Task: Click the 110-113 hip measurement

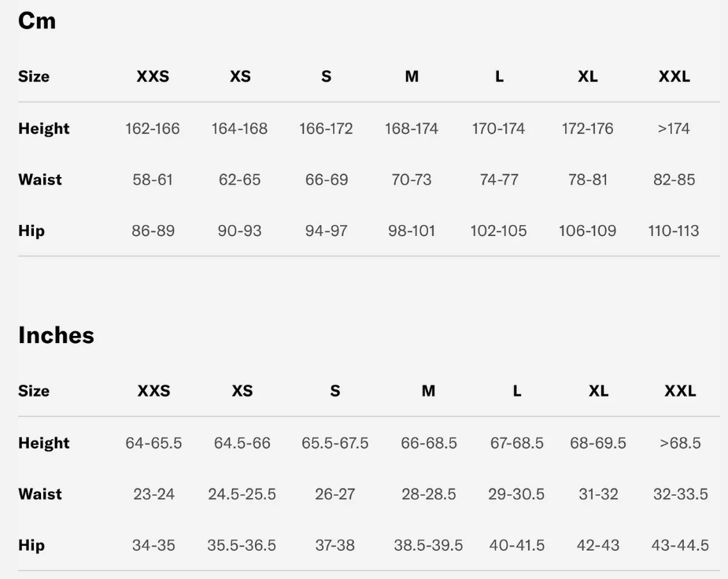Action: (x=674, y=231)
